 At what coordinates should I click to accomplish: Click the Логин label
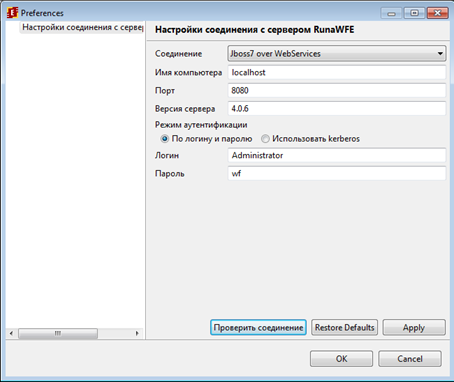[167, 155]
